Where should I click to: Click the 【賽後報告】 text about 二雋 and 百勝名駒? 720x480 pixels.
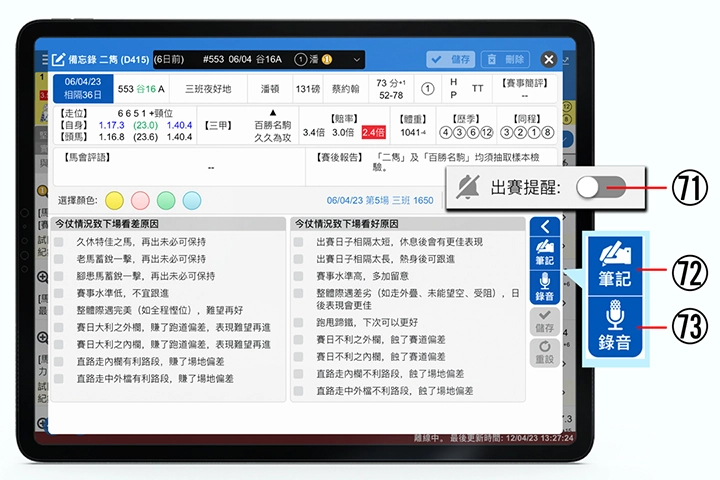pos(458,162)
